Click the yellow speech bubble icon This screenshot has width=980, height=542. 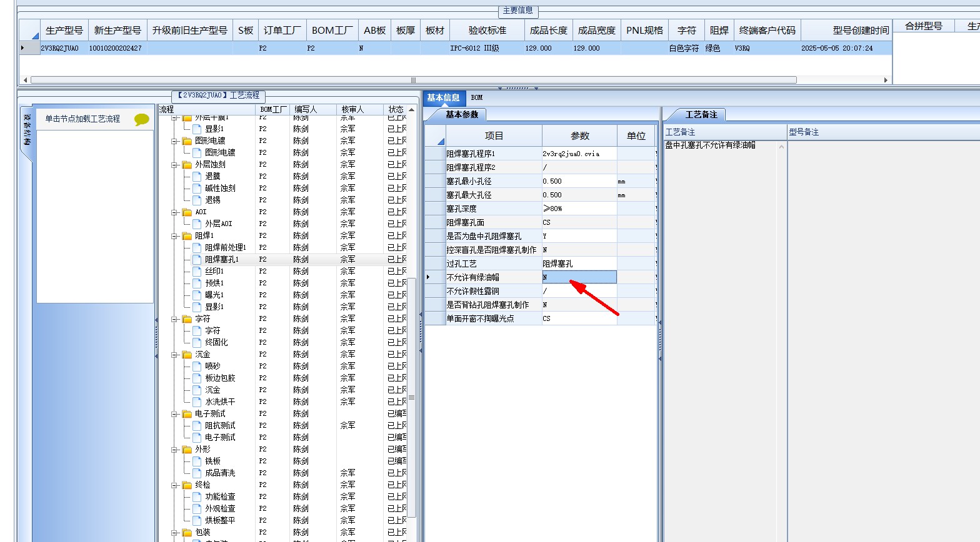[x=142, y=120]
